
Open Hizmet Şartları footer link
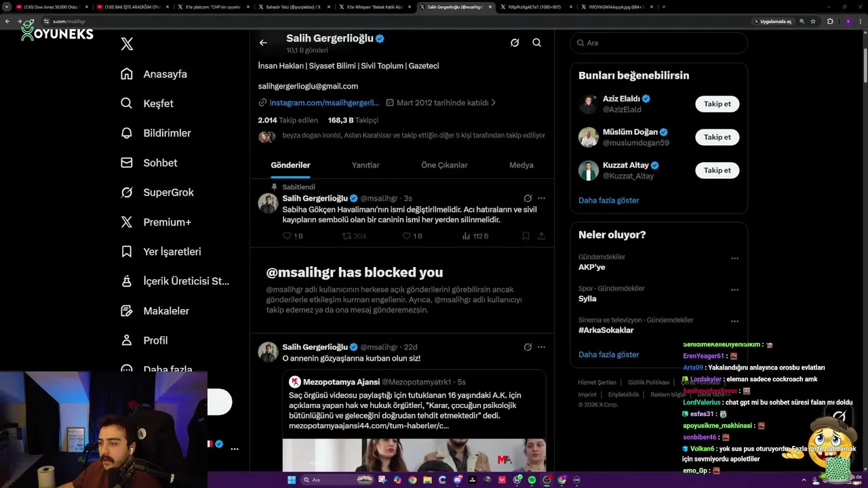click(597, 382)
